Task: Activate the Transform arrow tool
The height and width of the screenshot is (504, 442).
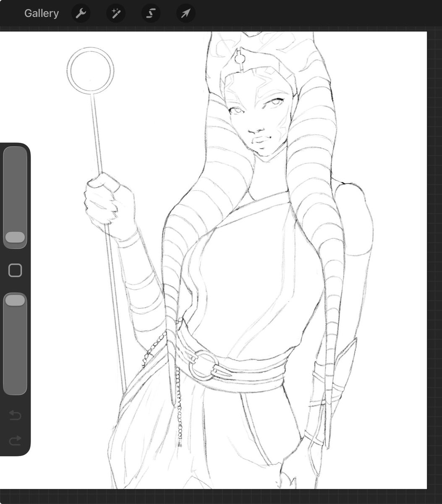Action: pos(185,13)
